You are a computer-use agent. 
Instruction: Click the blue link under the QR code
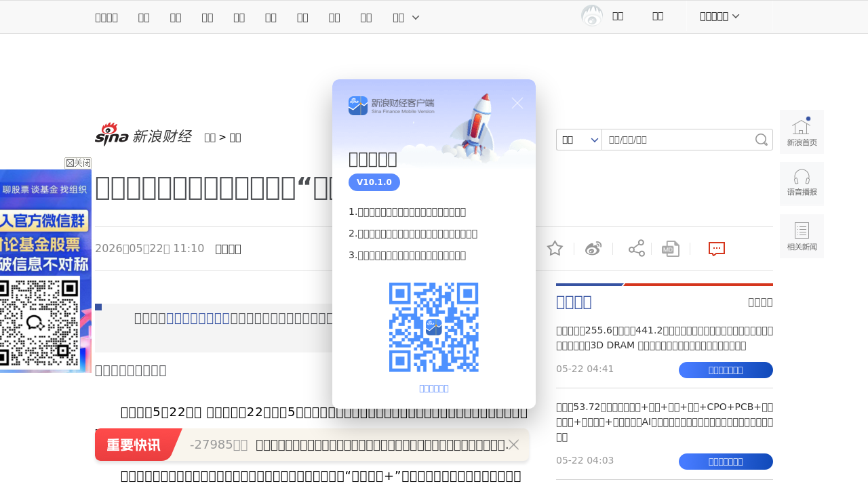point(434,388)
